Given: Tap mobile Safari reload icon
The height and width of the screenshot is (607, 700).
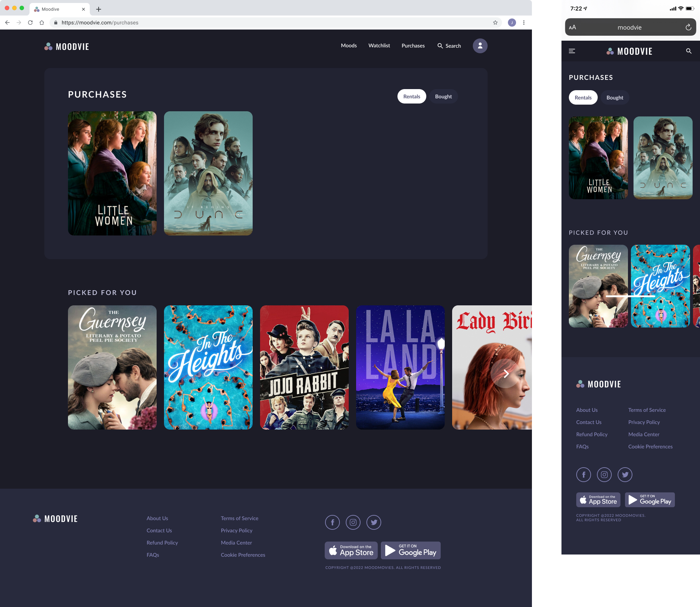Looking at the screenshot, I should 689,27.
